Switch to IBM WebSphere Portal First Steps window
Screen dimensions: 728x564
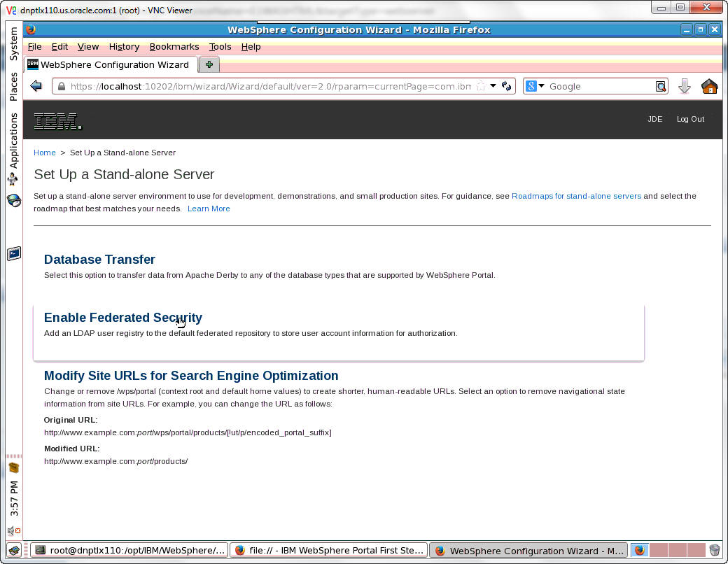tap(329, 551)
